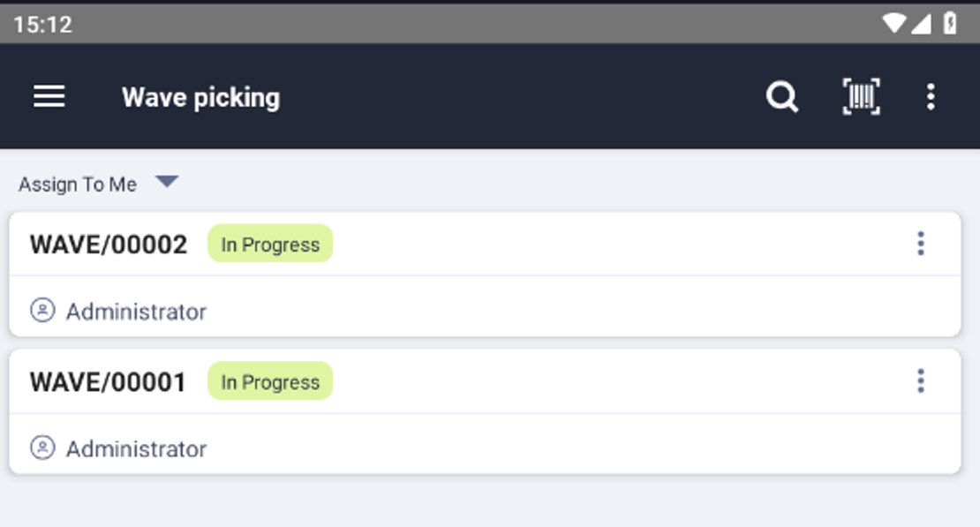Open the hamburger navigation menu
Image resolution: width=980 pixels, height=527 pixels.
(x=49, y=97)
